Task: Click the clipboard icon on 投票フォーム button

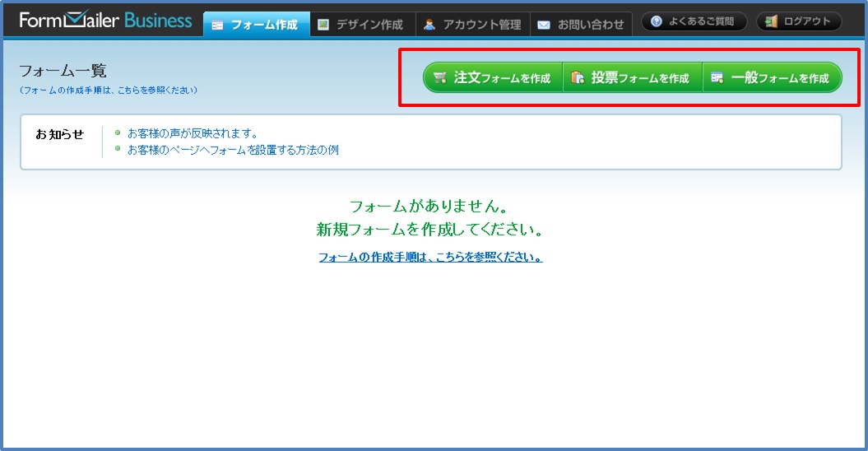Action: pyautogui.click(x=578, y=77)
